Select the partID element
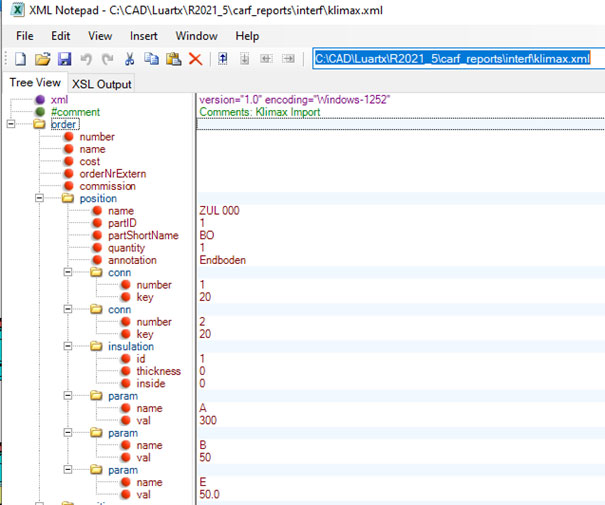Image resolution: width=605 pixels, height=505 pixels. 122,223
